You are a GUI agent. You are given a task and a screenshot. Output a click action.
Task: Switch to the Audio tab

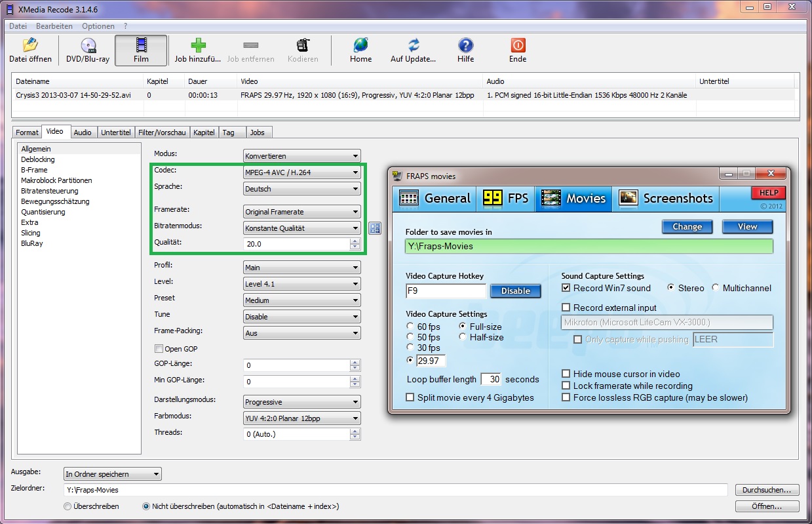(x=83, y=132)
